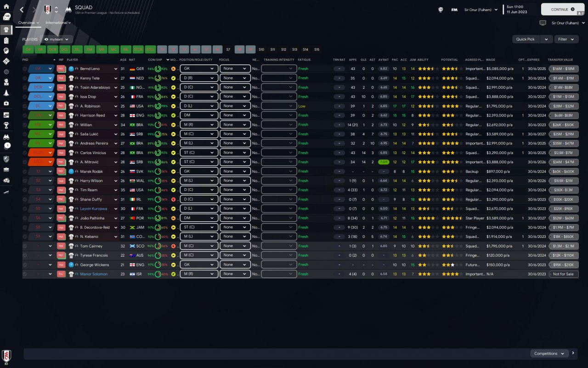Sort the table by Transfer Value column
This screenshot has width=588, height=368.
coord(560,60)
